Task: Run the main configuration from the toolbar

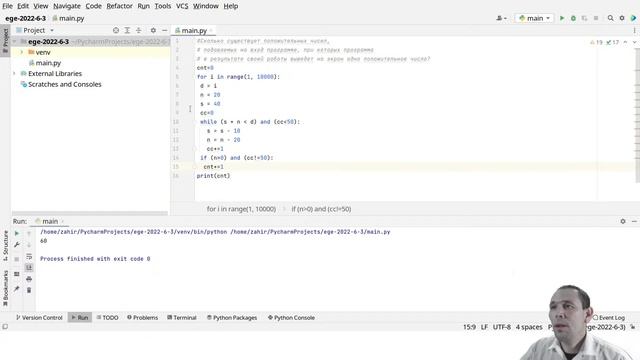Action: click(562, 18)
